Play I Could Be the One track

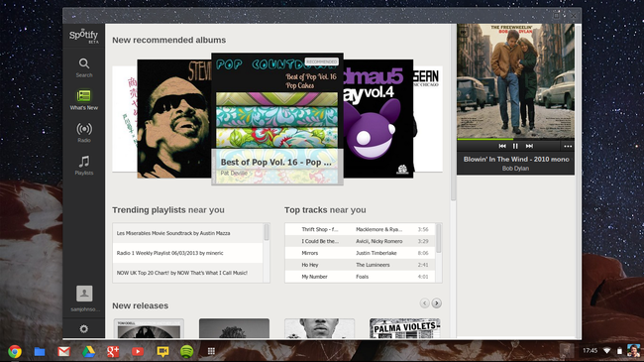(360, 241)
